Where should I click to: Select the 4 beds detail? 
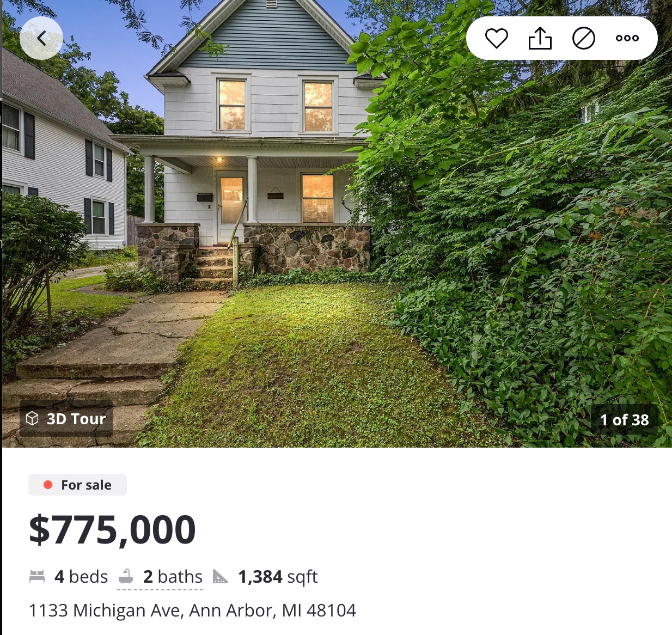[81, 576]
